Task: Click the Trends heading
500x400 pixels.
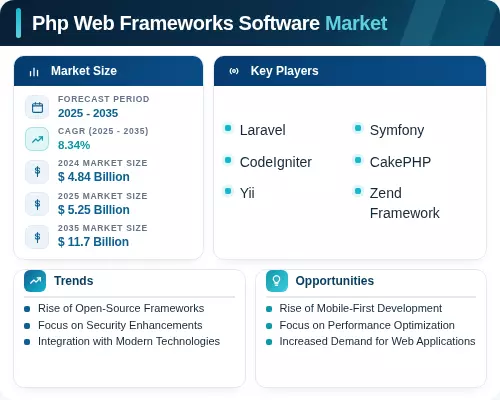Action: [x=74, y=281]
